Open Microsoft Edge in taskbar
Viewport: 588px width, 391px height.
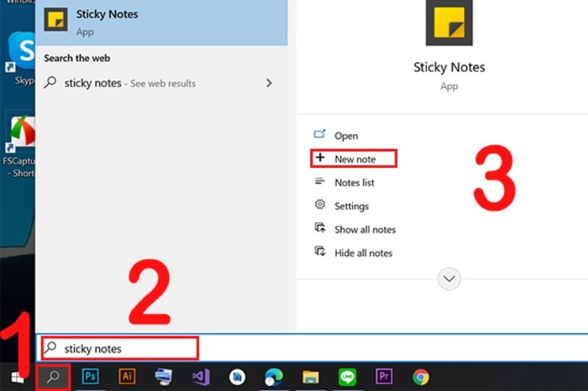click(x=274, y=377)
